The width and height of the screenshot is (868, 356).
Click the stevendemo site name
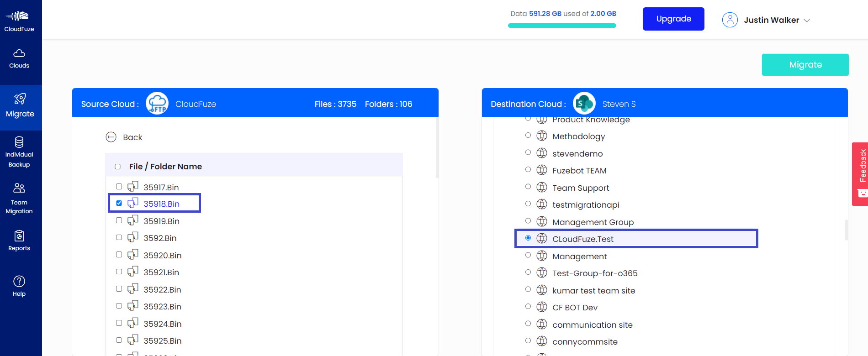(577, 154)
